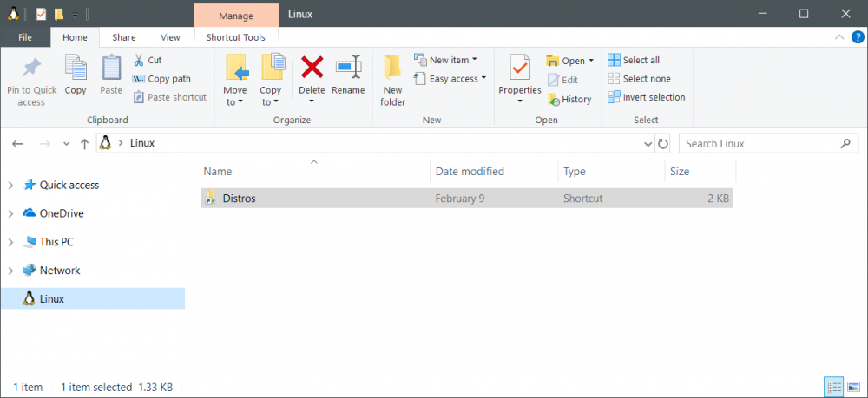The height and width of the screenshot is (398, 868).
Task: Click Copy path in Clipboard group
Action: [x=161, y=79]
